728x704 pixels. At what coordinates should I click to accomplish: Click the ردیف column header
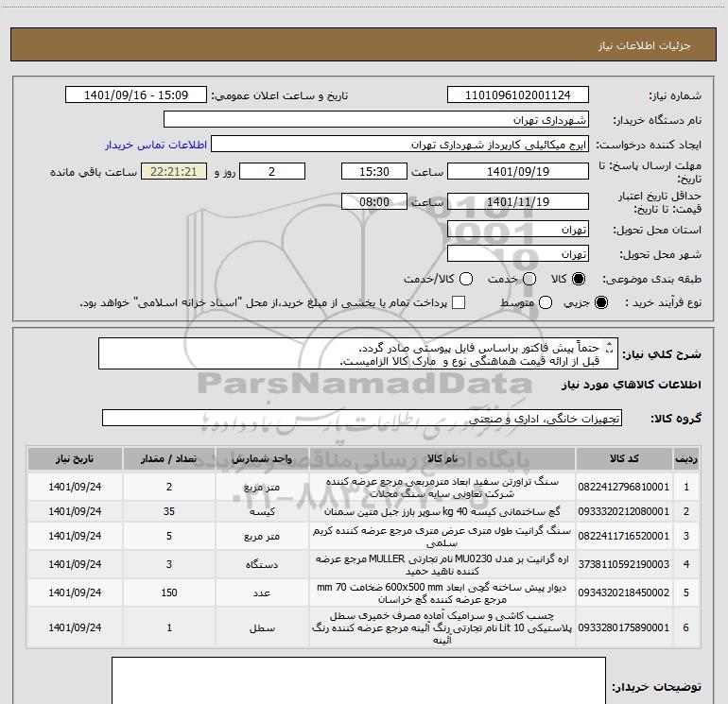(x=686, y=458)
